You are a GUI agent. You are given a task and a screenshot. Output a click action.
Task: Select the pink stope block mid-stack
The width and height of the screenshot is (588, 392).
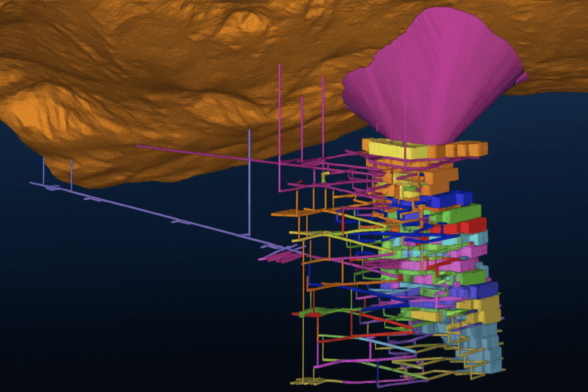[471, 250]
